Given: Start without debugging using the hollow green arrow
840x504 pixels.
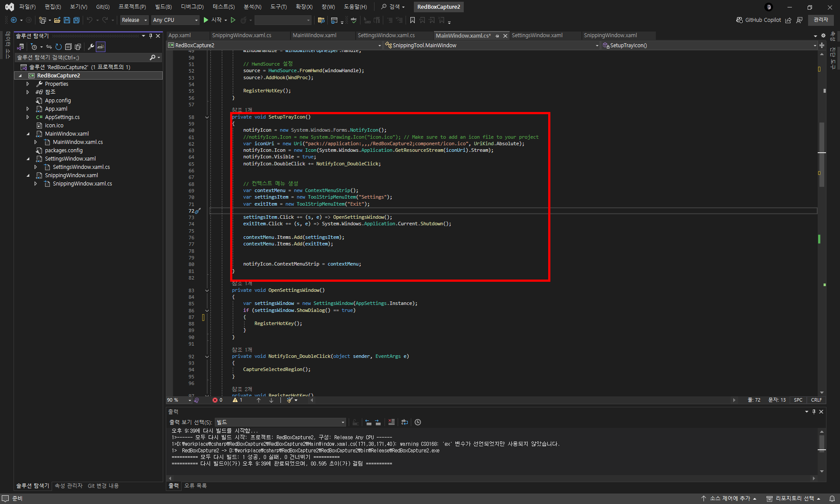Looking at the screenshot, I should pos(233,20).
